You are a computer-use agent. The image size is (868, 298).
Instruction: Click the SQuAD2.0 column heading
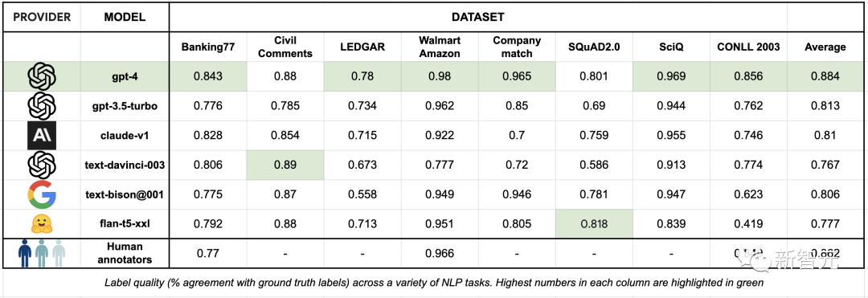[x=594, y=47]
